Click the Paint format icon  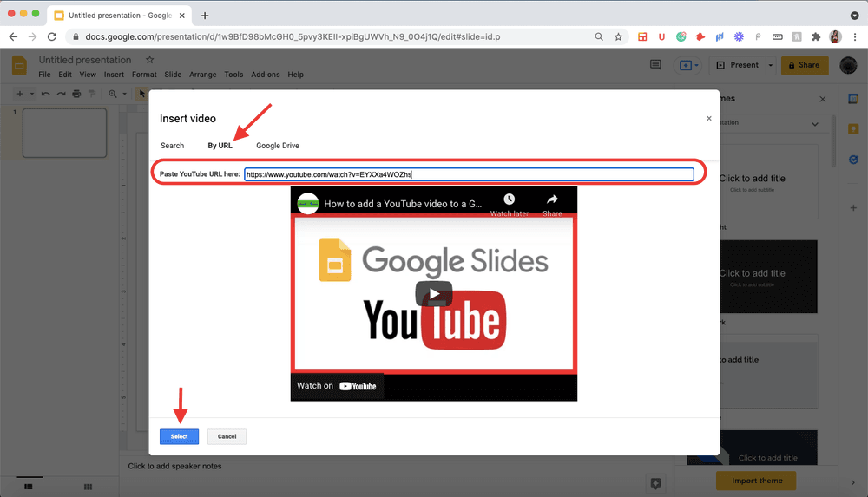pos(92,94)
